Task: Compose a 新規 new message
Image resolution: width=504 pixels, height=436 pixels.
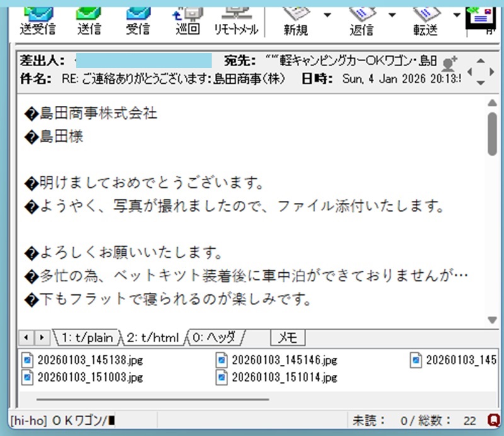Action: 296,18
